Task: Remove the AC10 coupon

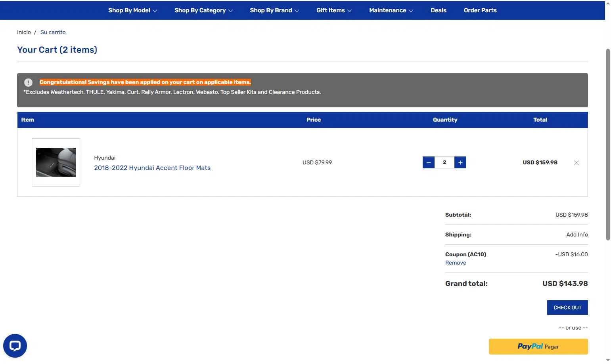Action: (x=456, y=263)
